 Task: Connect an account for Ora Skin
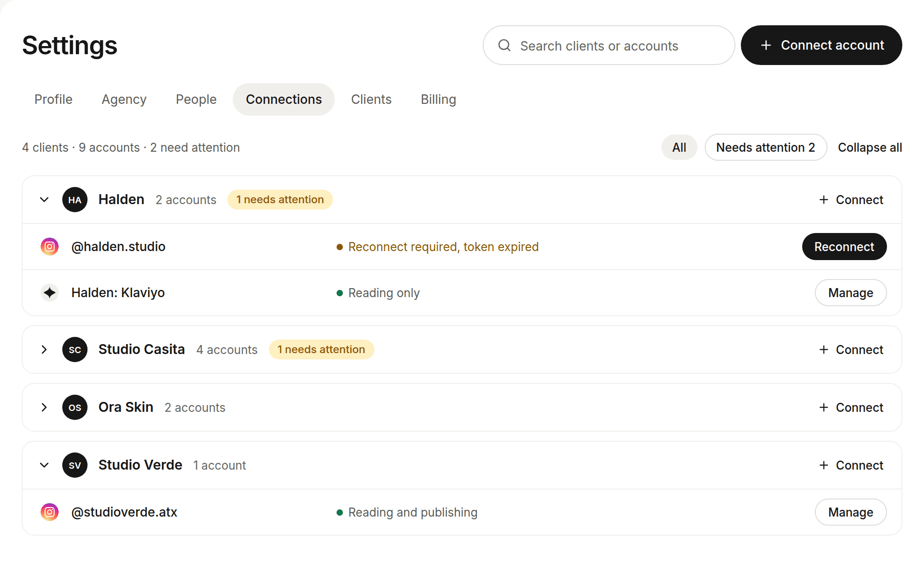pyautogui.click(x=851, y=407)
